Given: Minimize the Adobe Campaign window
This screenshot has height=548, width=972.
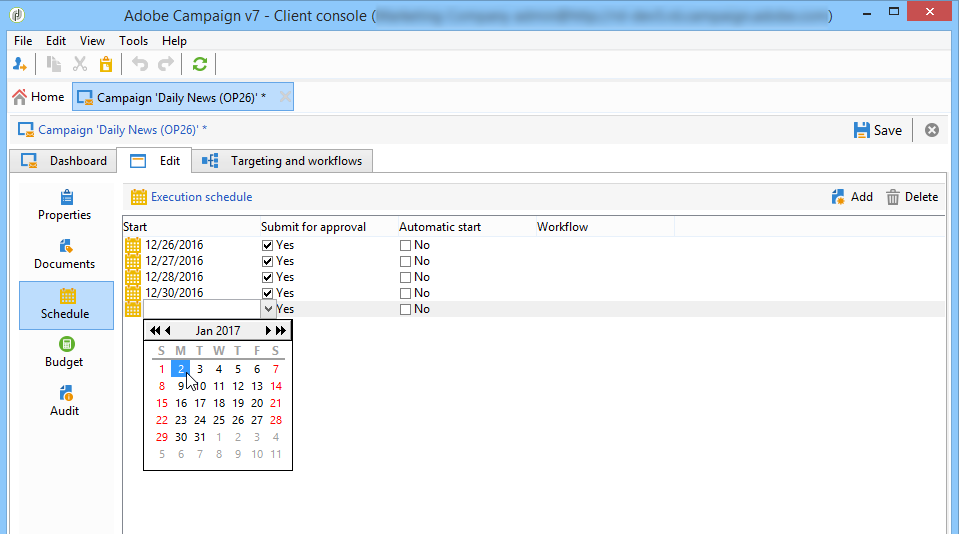Looking at the screenshot, I should (x=867, y=12).
